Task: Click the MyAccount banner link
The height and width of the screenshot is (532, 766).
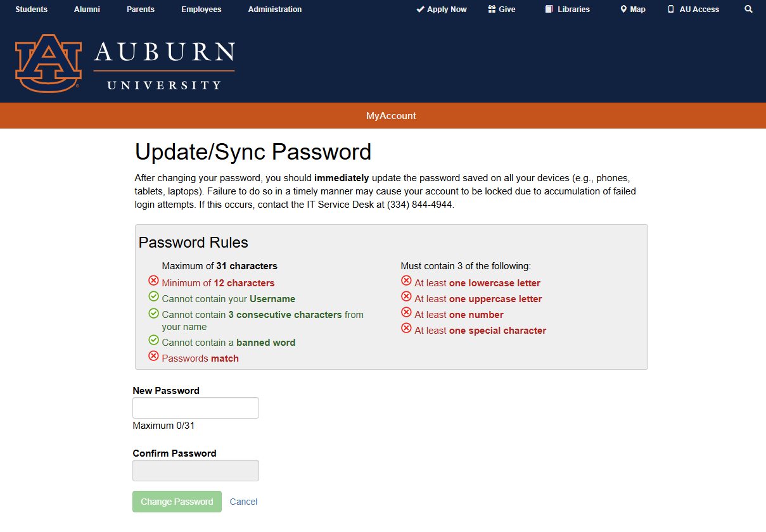Action: coord(391,116)
